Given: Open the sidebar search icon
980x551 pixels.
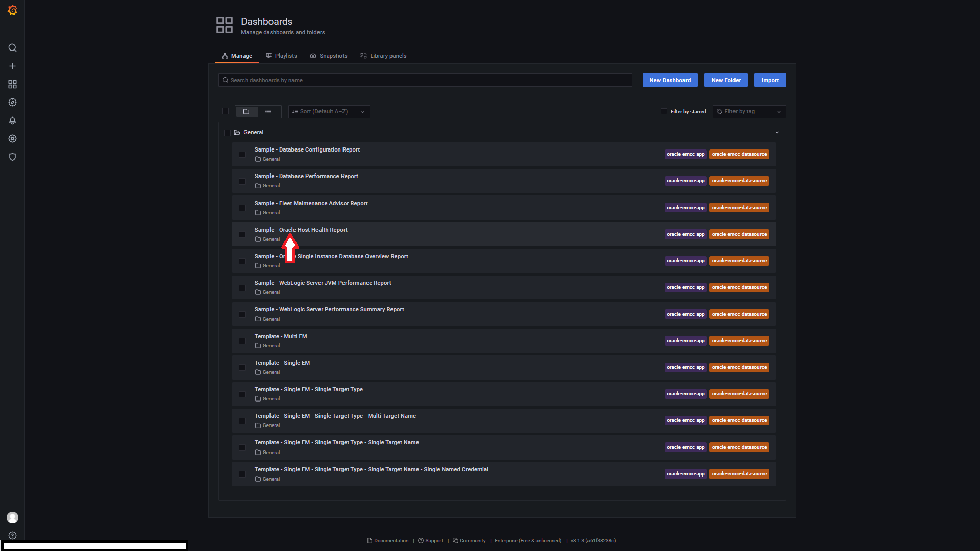Looking at the screenshot, I should tap(12, 48).
